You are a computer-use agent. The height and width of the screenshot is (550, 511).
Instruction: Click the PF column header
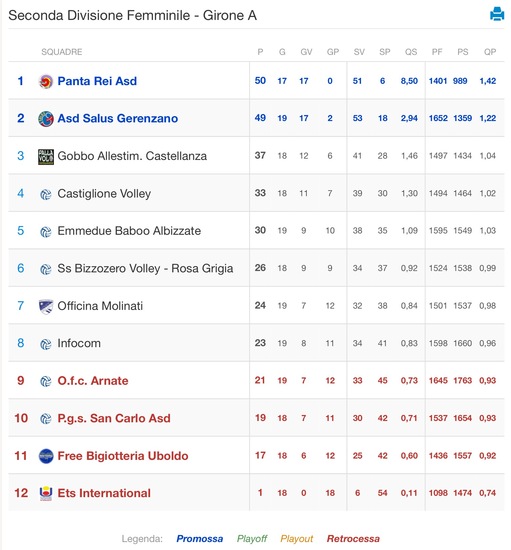point(437,52)
